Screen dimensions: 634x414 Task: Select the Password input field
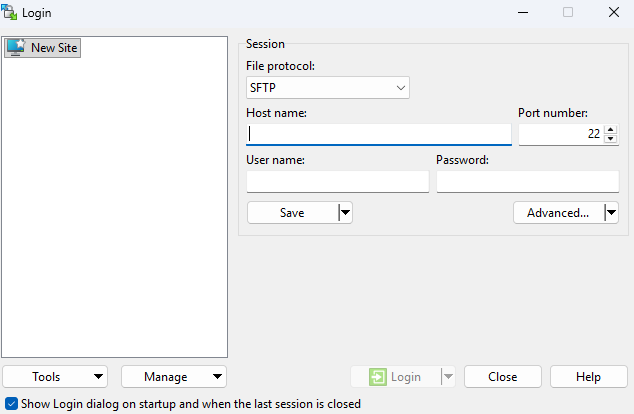pyautogui.click(x=527, y=181)
